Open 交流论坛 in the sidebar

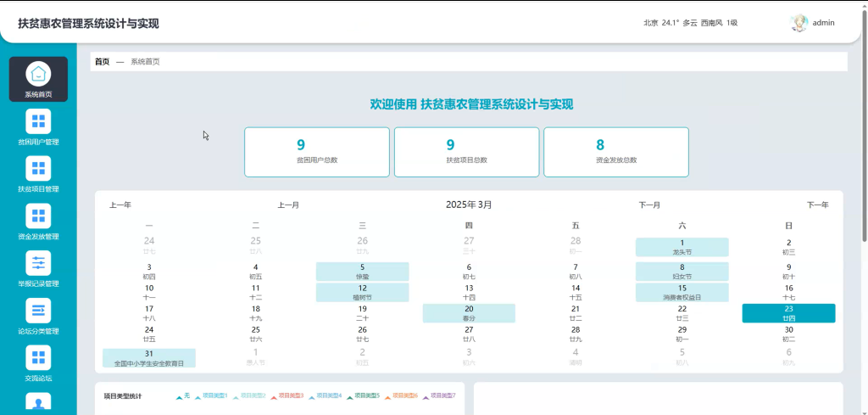click(38, 364)
